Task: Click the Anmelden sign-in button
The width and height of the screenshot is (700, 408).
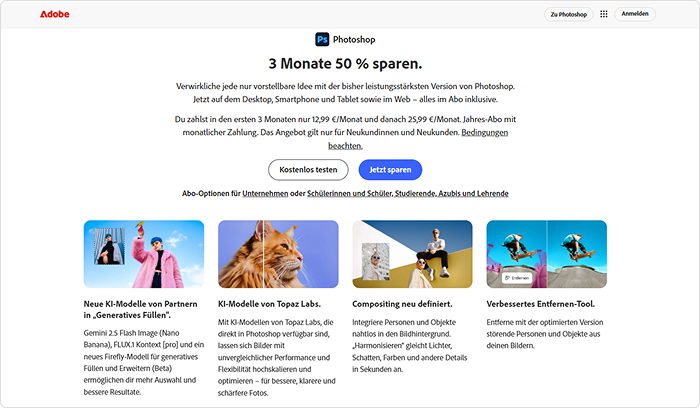Action: (x=635, y=14)
